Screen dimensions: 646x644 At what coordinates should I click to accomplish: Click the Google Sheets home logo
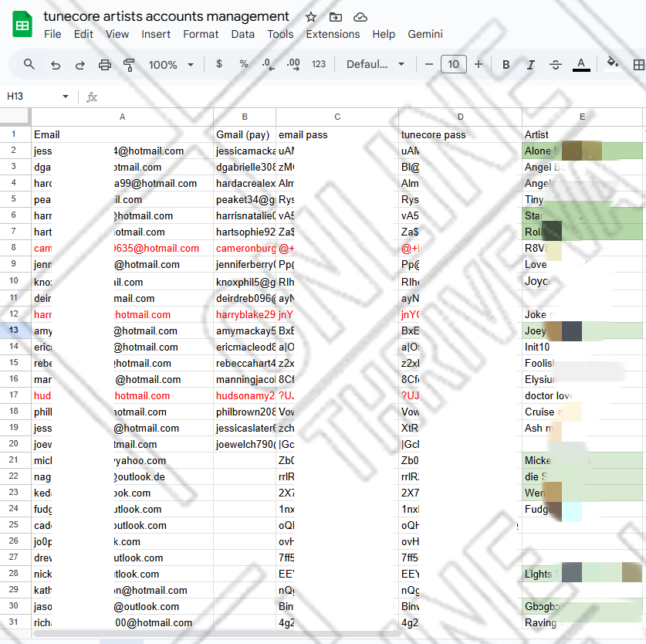[22, 25]
